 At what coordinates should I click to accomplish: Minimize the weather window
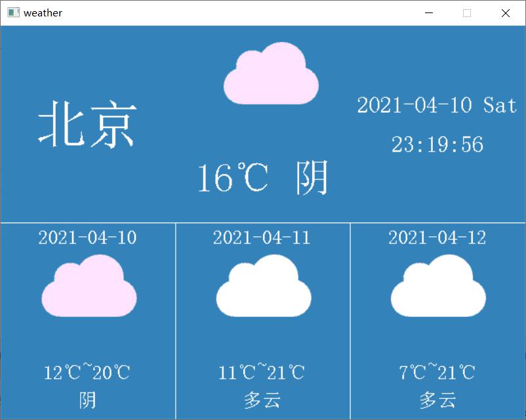(x=429, y=13)
